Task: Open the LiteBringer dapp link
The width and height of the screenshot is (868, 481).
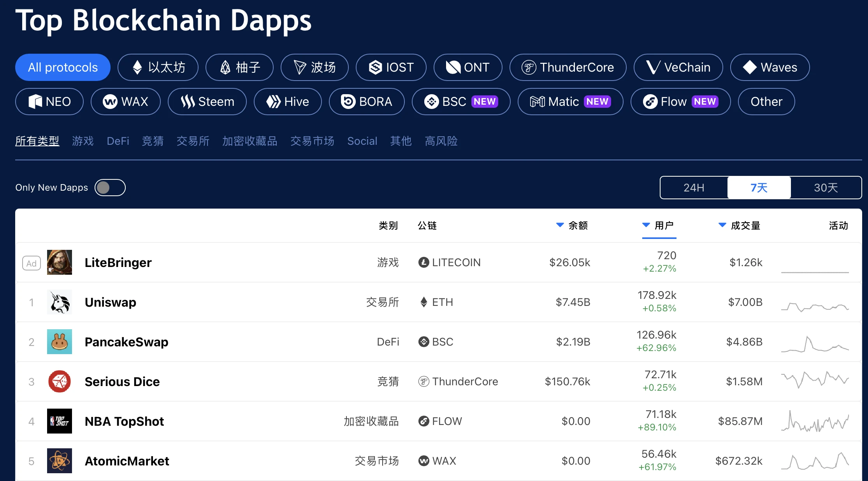Action: [118, 263]
